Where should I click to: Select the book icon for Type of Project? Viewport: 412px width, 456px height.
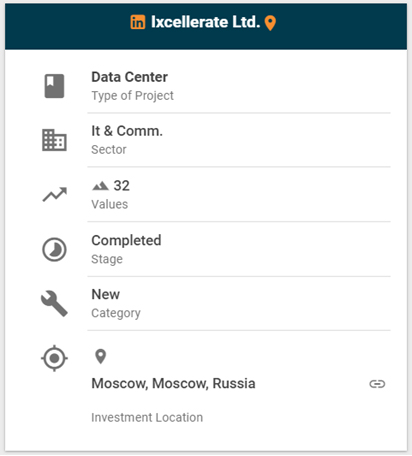[54, 86]
